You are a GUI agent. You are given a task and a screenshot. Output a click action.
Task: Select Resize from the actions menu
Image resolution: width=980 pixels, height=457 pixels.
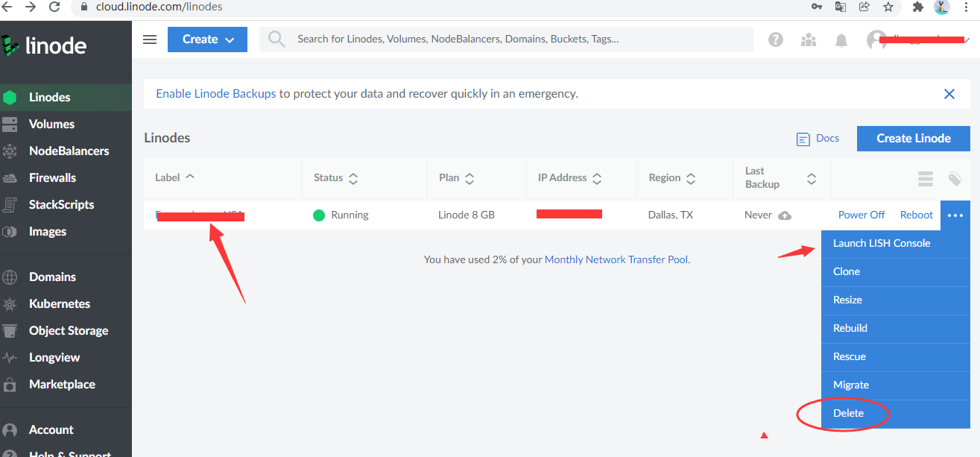click(x=896, y=300)
